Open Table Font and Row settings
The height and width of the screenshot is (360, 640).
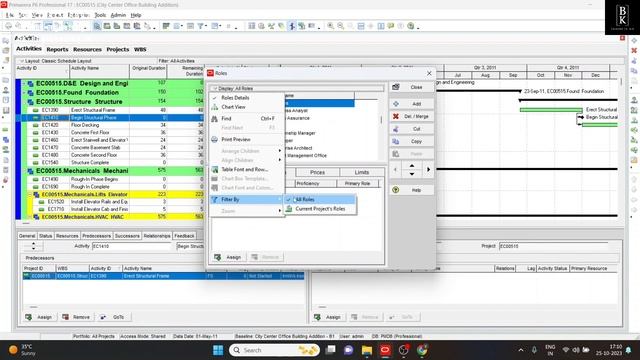(247, 169)
